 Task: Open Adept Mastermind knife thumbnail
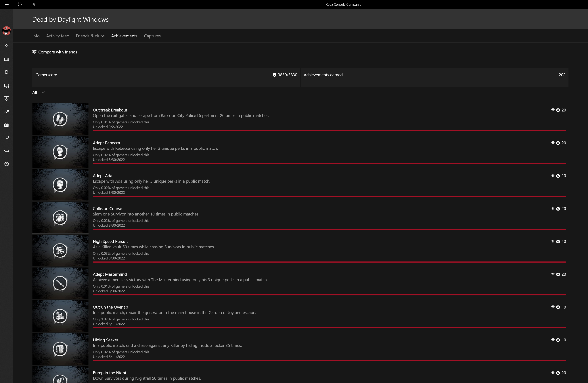[x=60, y=283]
